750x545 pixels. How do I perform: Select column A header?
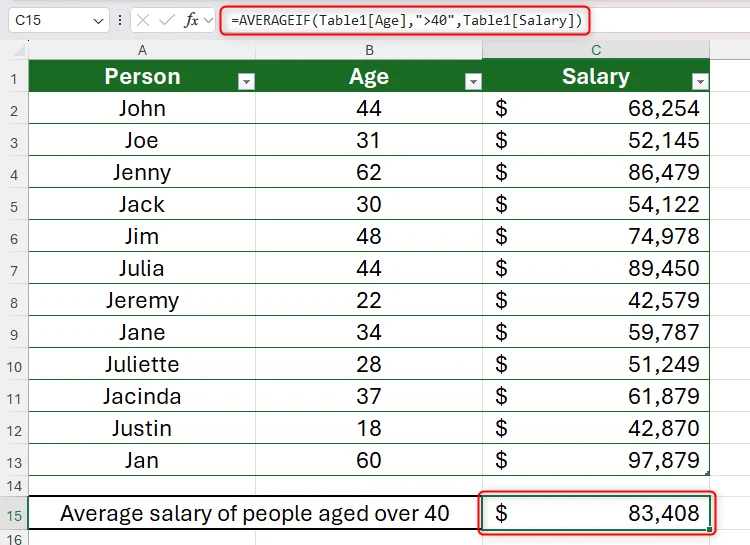point(142,50)
